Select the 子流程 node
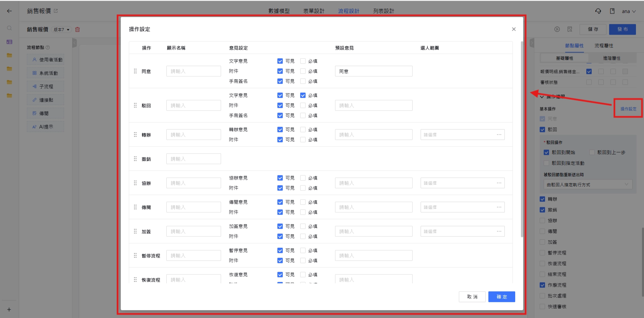 (46, 87)
